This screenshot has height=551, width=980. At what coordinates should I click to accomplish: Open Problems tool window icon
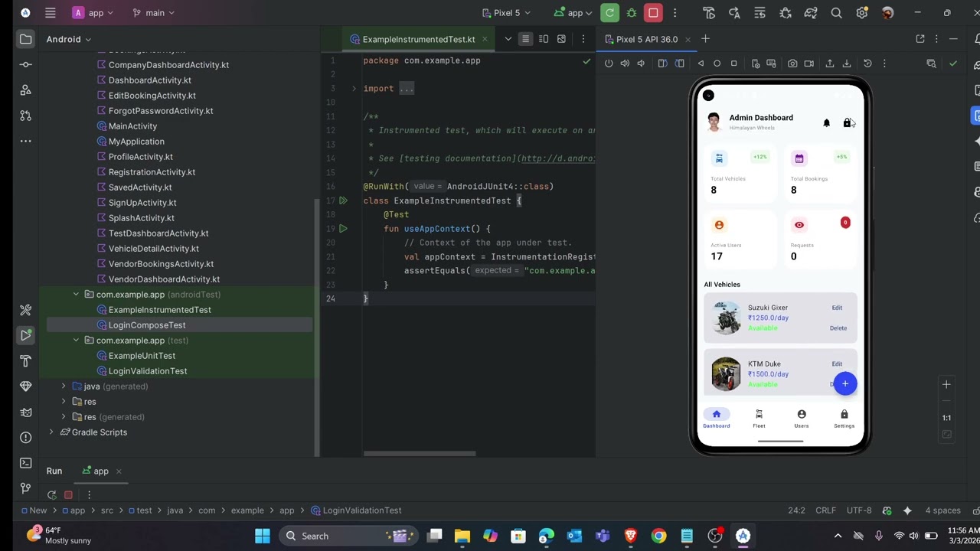coord(25,438)
